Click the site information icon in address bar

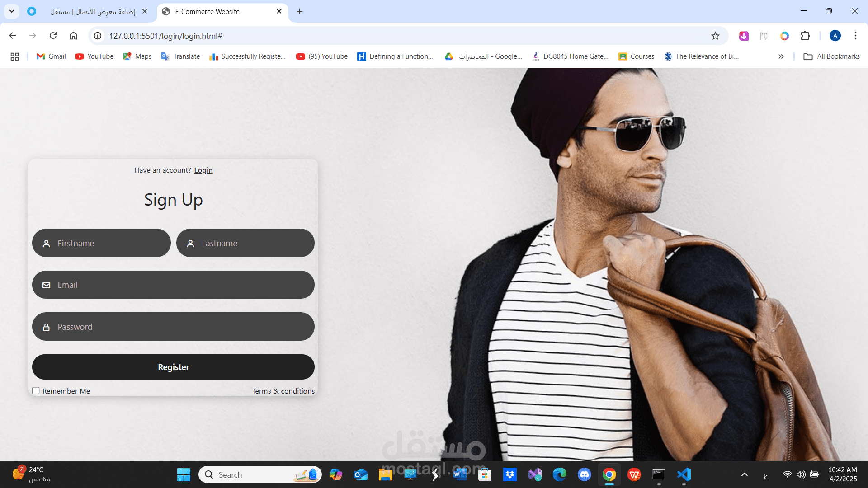[x=98, y=36]
